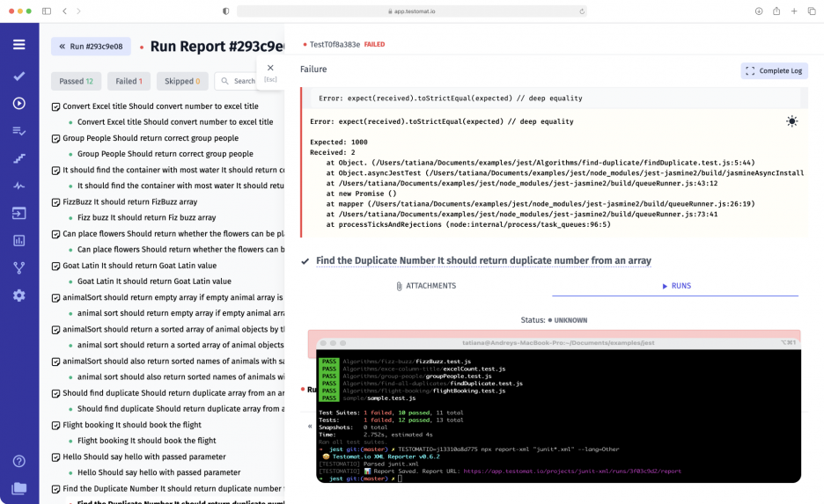This screenshot has width=824, height=504.
Task: Toggle checkbox for Convert Excel title suite
Action: click(55, 106)
